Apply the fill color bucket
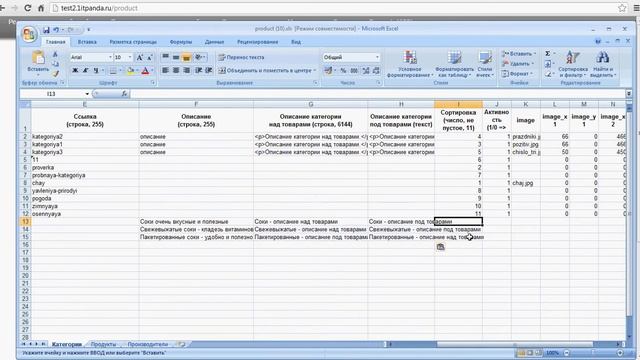Image resolution: width=640 pixels, height=360 pixels. pyautogui.click(x=130, y=71)
